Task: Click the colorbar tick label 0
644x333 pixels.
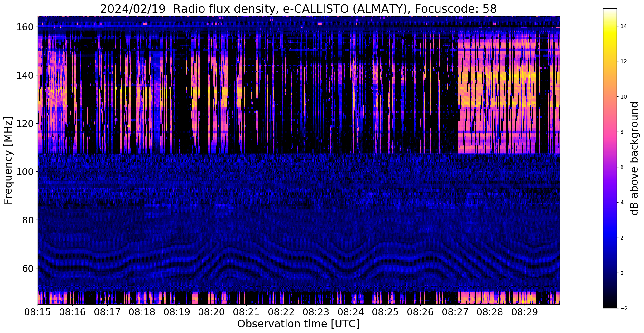Action: point(622,273)
